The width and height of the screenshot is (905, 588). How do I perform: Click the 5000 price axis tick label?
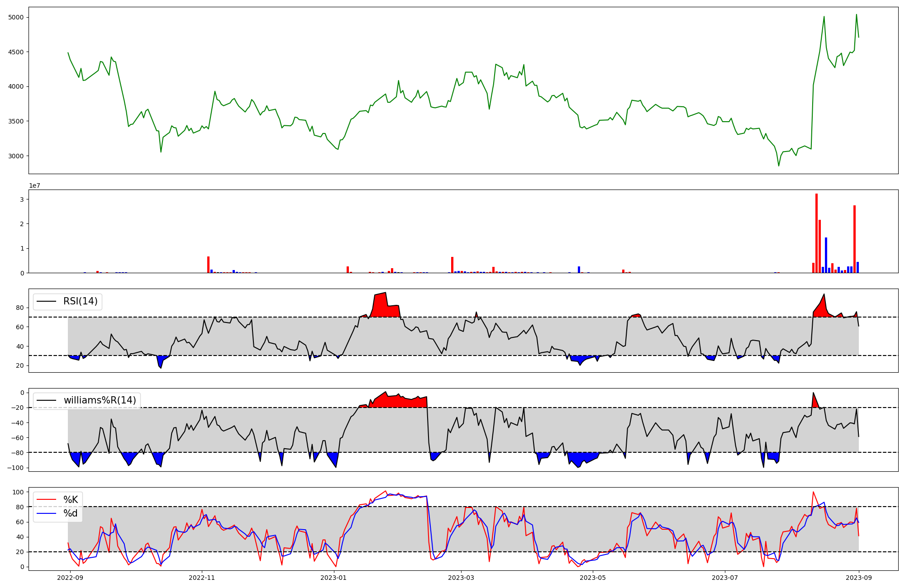click(16, 17)
